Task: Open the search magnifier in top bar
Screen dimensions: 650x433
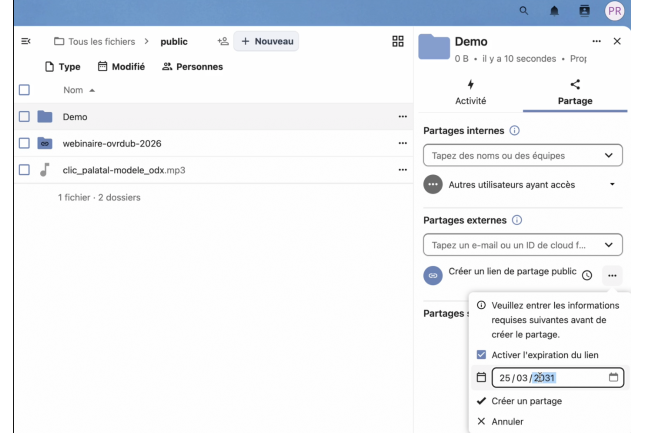Action: (x=524, y=11)
